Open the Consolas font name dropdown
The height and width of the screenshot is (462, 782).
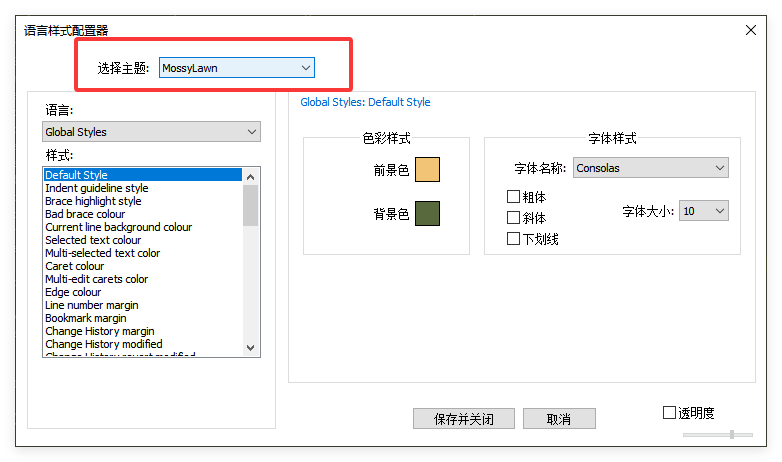point(650,168)
